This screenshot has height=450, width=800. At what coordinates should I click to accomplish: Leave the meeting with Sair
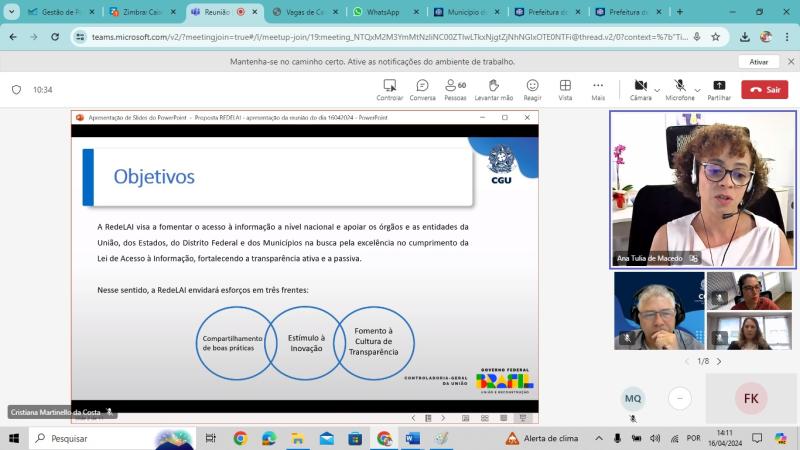click(x=764, y=90)
